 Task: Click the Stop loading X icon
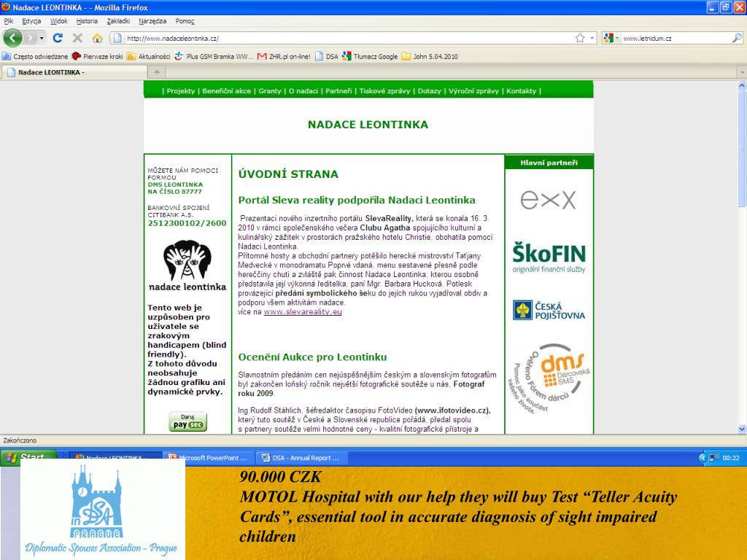coord(77,38)
